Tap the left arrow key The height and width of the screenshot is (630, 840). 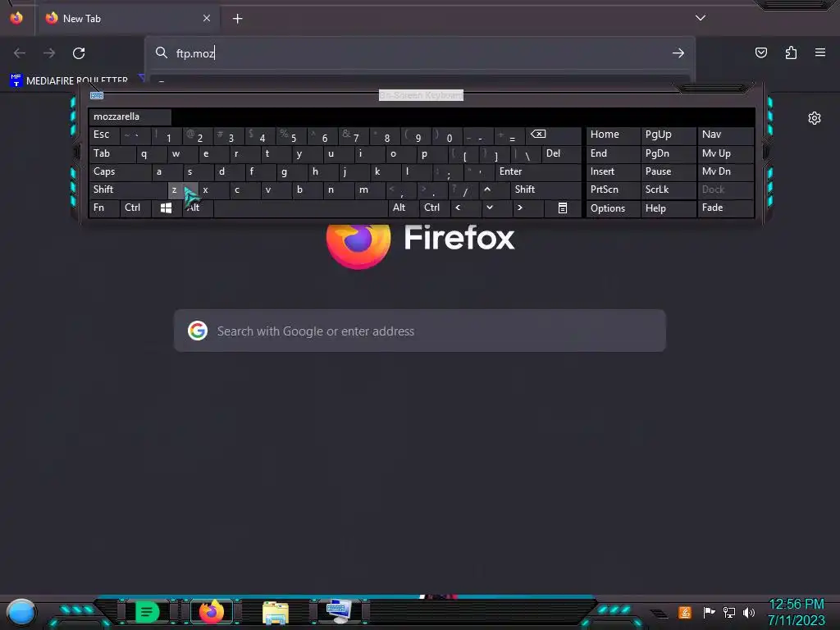coord(465,208)
